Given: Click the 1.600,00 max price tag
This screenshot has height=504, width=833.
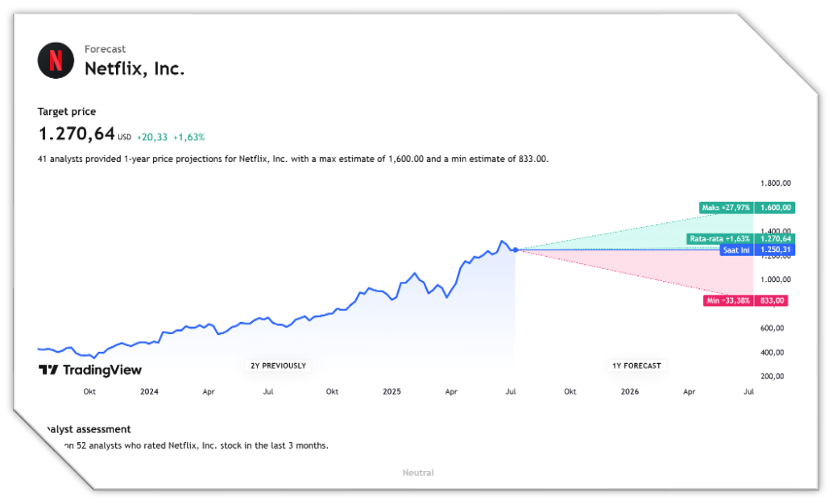Looking at the screenshot, I should pos(774,208).
